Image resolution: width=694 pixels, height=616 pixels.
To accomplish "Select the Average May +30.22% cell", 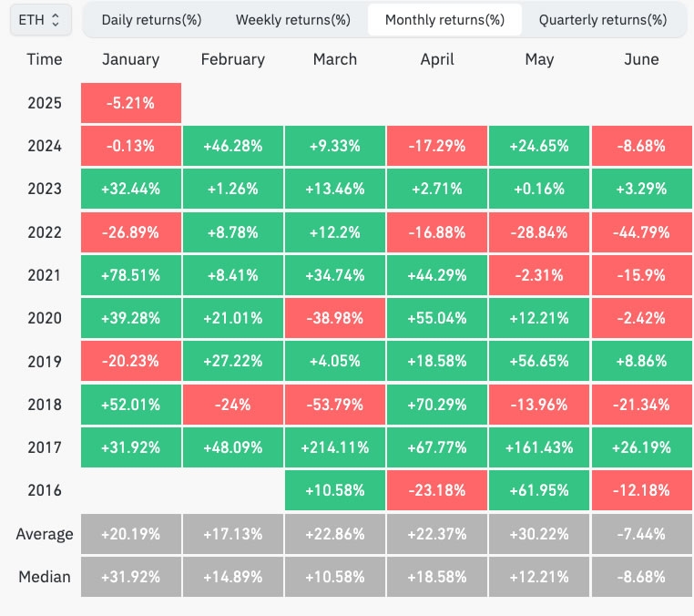I will click(539, 534).
